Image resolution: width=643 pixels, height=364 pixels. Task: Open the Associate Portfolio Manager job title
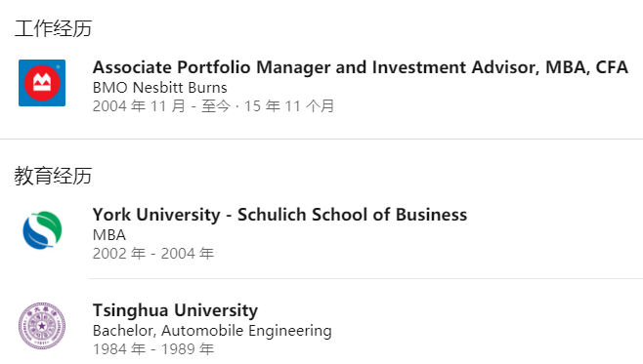(x=360, y=67)
